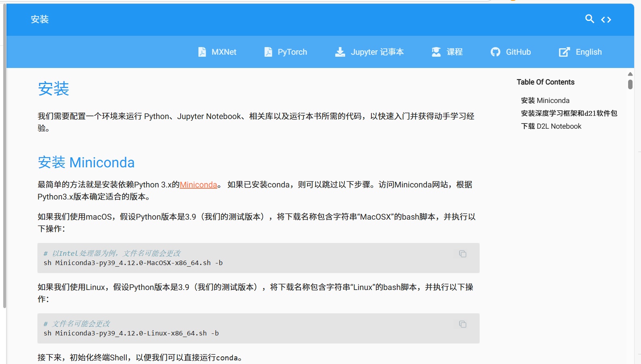Click the English external-link icon

(x=565, y=52)
